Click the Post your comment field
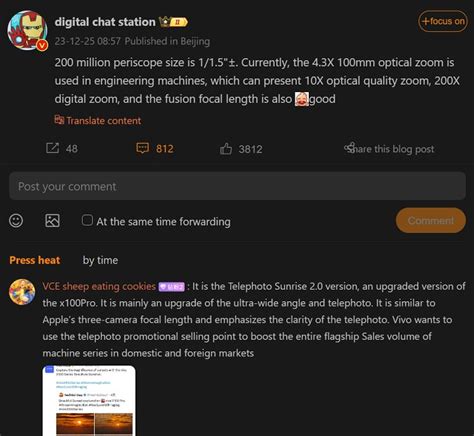474x436 pixels. [237, 186]
